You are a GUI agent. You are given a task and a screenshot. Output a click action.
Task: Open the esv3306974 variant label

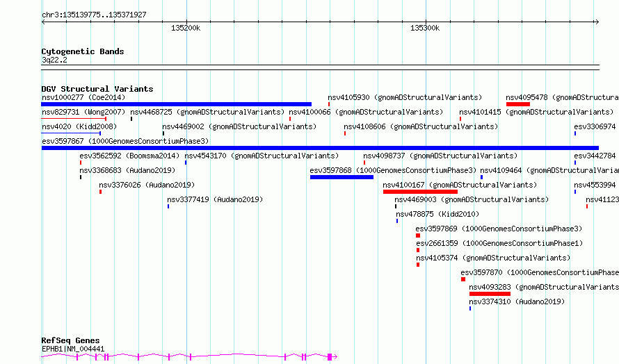coord(596,126)
